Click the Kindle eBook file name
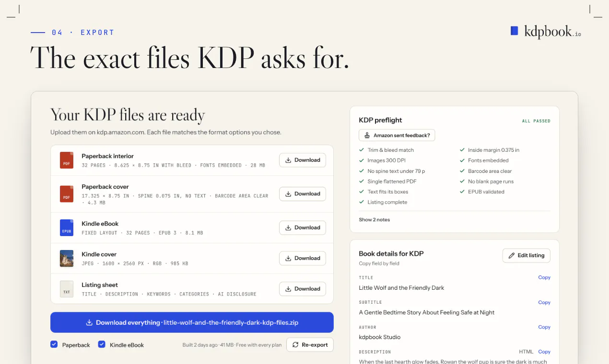The width and height of the screenshot is (609, 364). tap(100, 224)
